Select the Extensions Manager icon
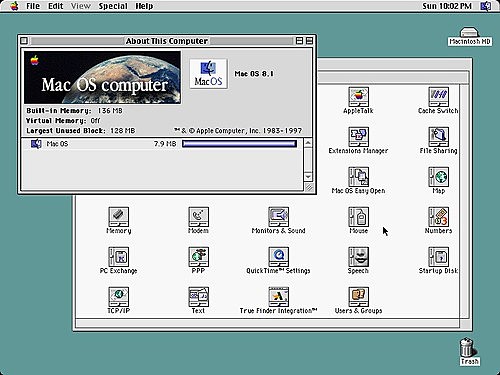The width and height of the screenshot is (500, 375). 358,137
